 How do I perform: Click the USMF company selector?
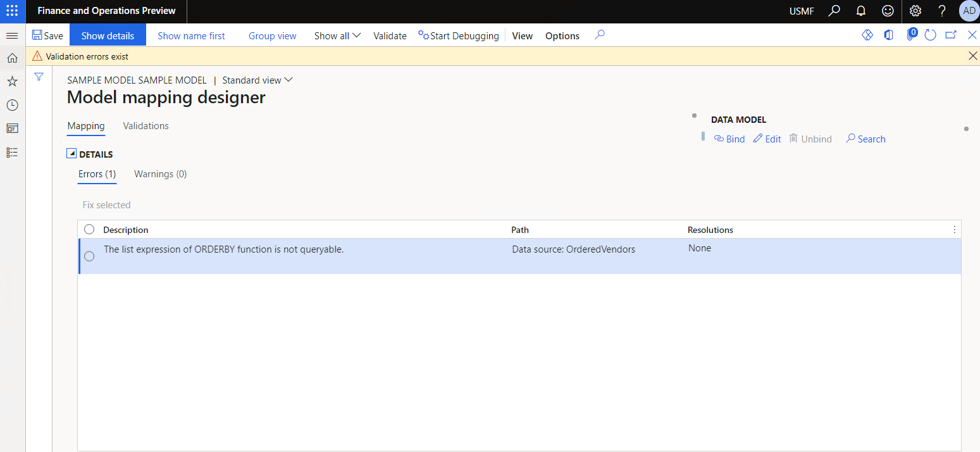802,11
